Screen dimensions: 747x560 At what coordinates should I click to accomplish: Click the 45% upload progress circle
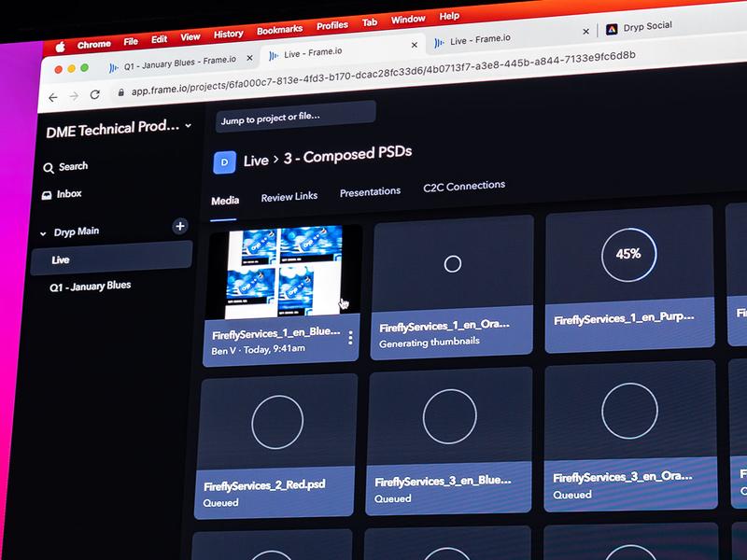[627, 253]
